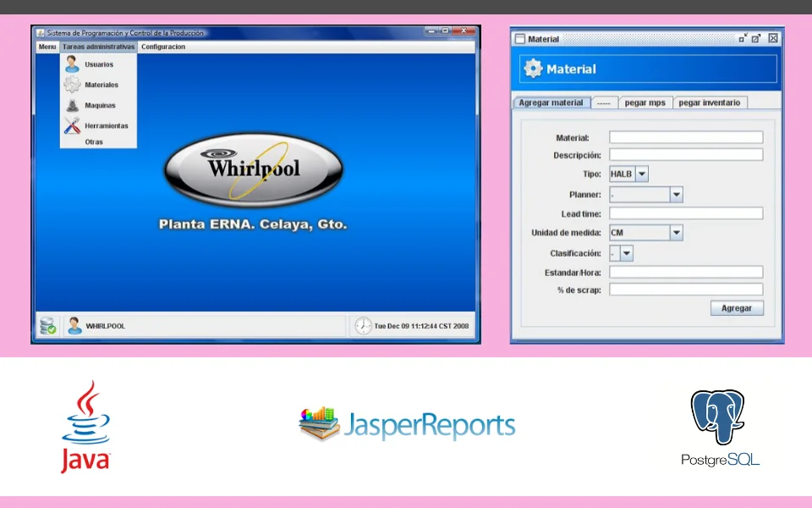The height and width of the screenshot is (508, 812).
Task: Click the Lead time: label
Action: tap(581, 213)
